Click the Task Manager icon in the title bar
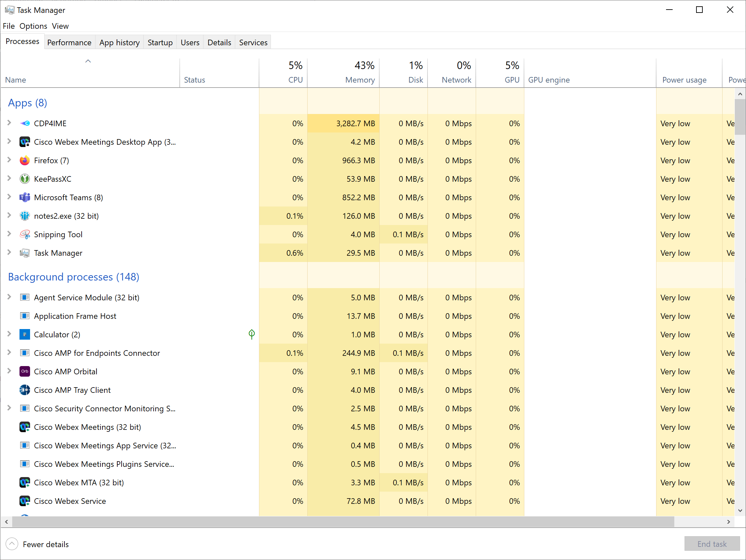The height and width of the screenshot is (560, 746). [x=10, y=10]
